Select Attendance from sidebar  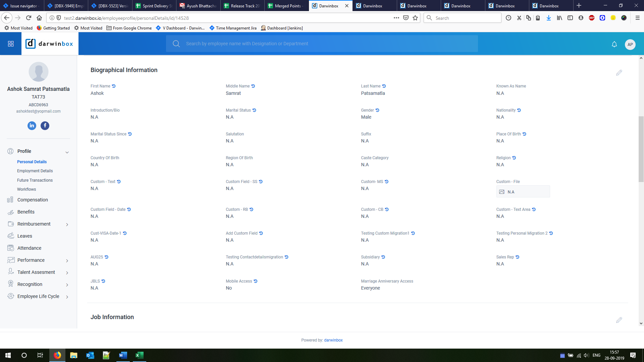[x=29, y=248]
